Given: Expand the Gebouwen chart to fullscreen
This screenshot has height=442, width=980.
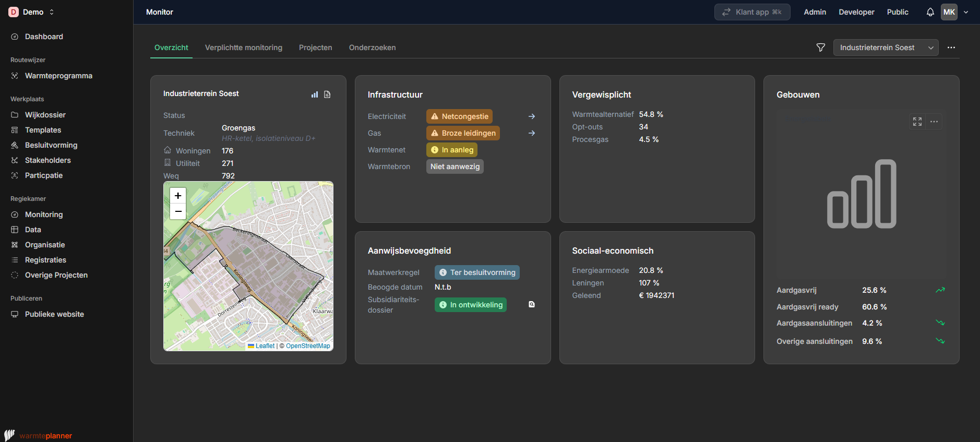Looking at the screenshot, I should [x=917, y=122].
